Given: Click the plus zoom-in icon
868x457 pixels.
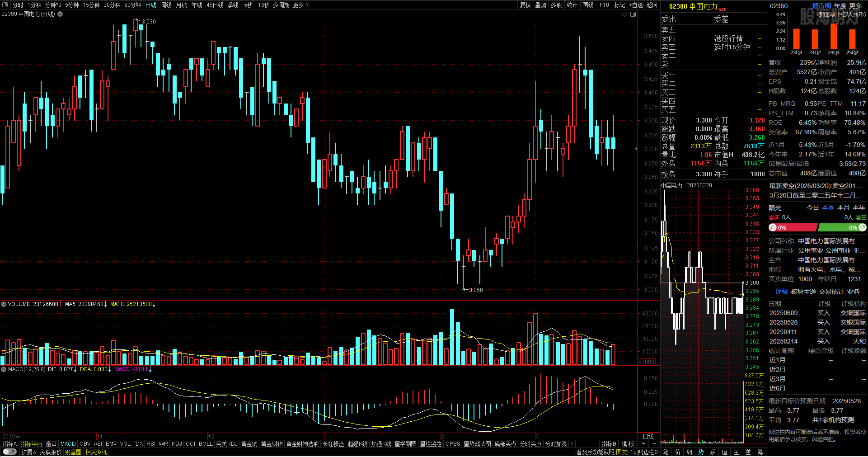Looking at the screenshot, I should (x=643, y=444).
